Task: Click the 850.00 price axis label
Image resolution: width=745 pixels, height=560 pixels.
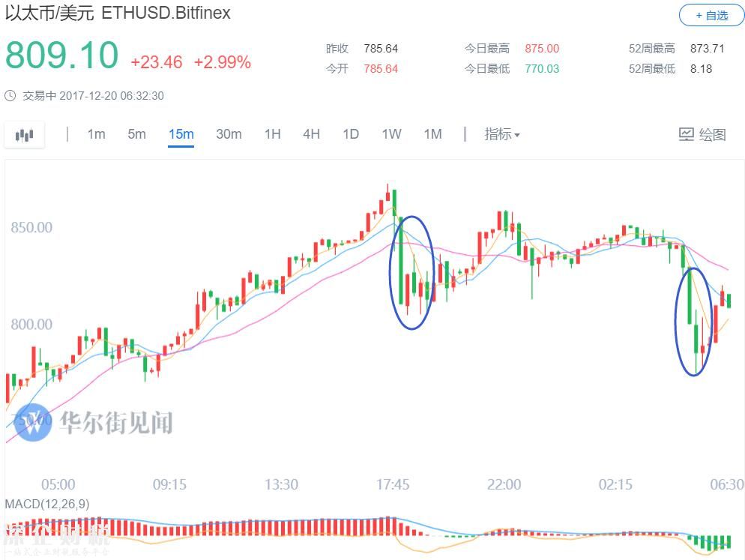Action: (31, 227)
